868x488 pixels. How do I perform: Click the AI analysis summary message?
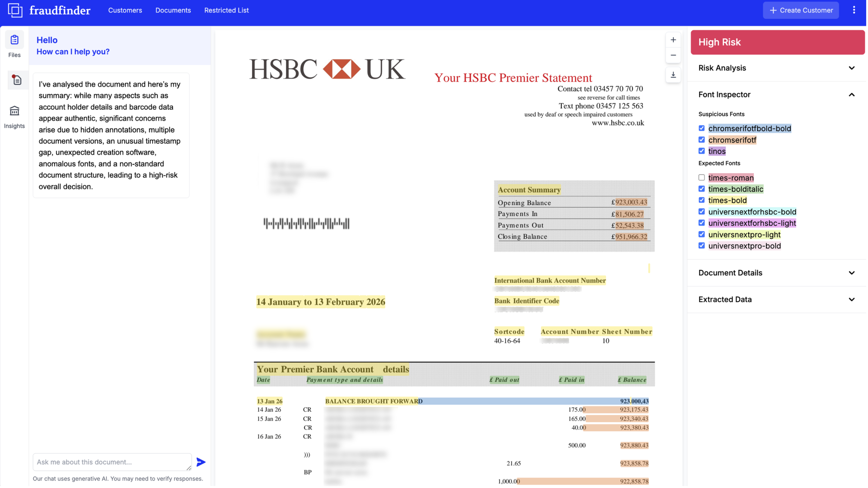click(x=111, y=135)
